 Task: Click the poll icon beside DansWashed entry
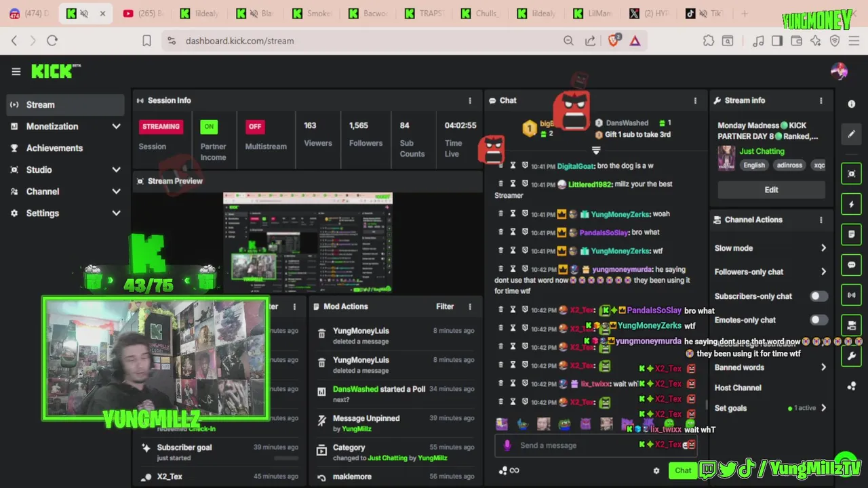(x=321, y=392)
